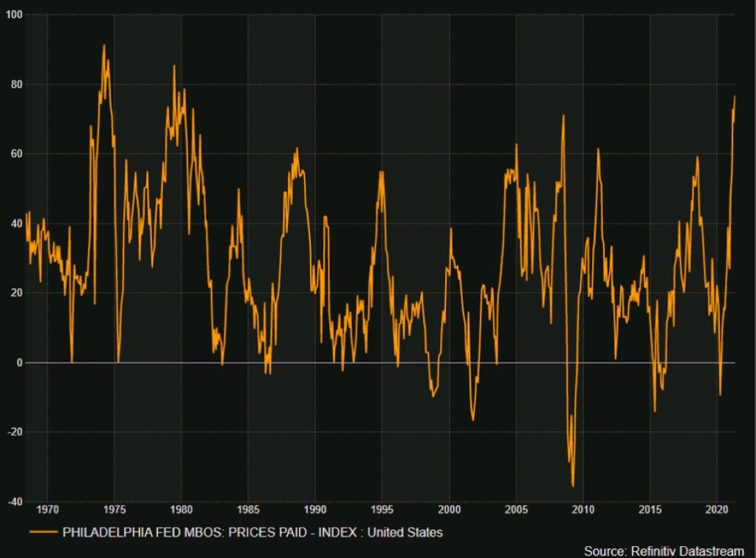Click the 1974 peak of the index line
The height and width of the screenshot is (558, 756).
(x=104, y=46)
